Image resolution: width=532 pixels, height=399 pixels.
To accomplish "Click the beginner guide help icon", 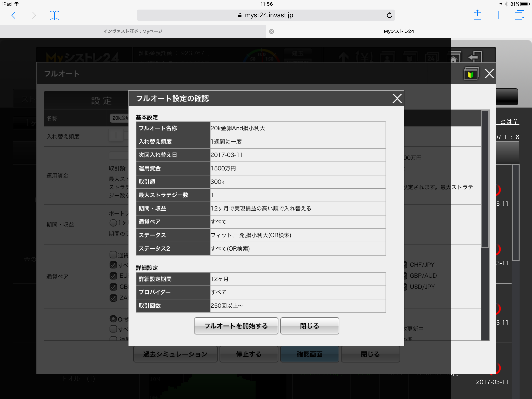I will tap(471, 74).
